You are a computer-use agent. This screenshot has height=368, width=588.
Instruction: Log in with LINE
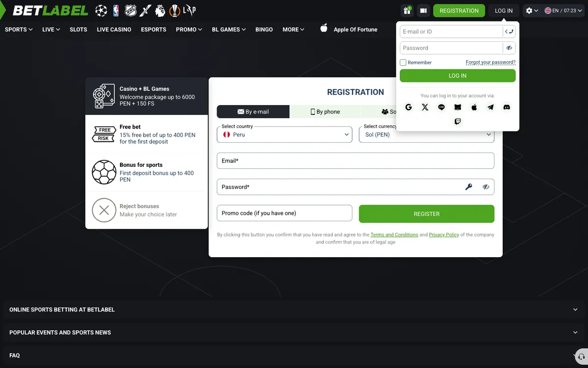tap(441, 107)
